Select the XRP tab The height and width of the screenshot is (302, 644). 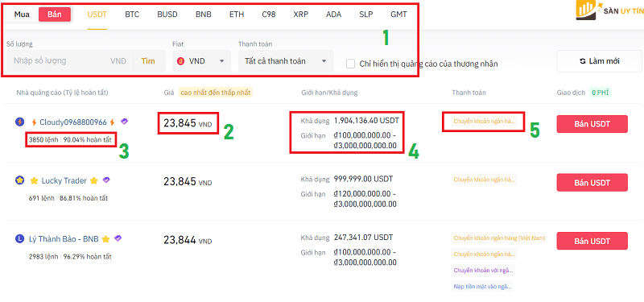point(301,14)
